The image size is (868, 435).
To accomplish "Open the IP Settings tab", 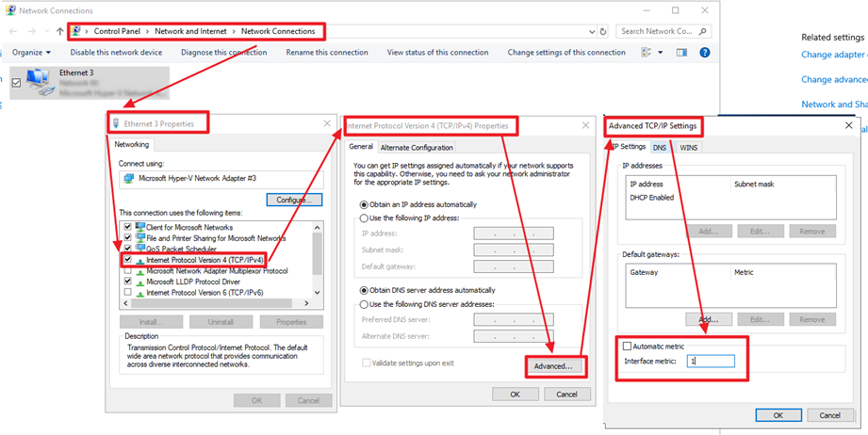I will [630, 147].
